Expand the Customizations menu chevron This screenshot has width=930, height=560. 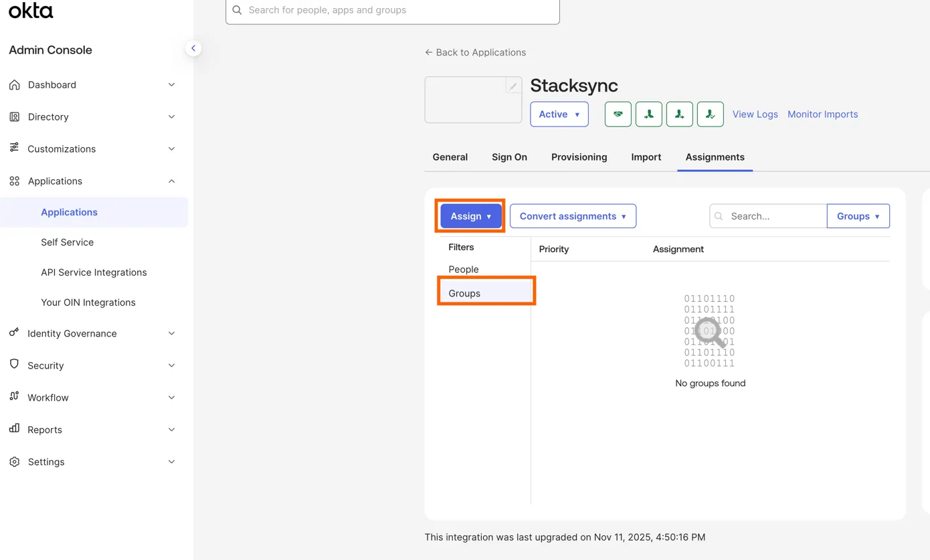(171, 149)
